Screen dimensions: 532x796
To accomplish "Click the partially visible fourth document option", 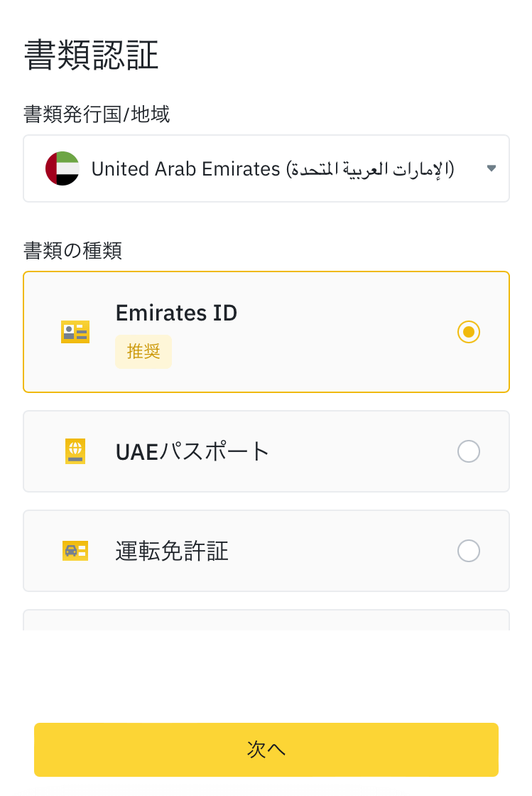I will (x=266, y=620).
